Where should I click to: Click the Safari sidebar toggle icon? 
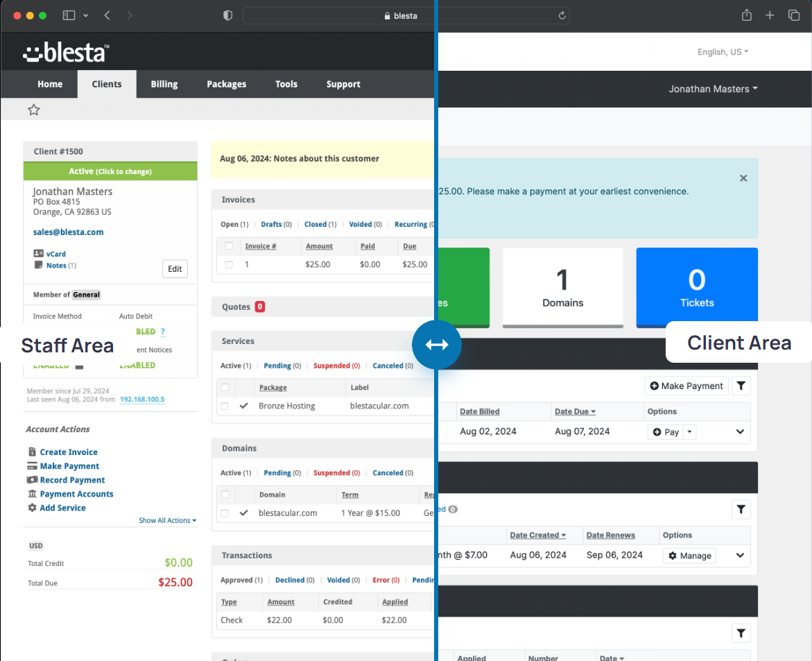[69, 15]
